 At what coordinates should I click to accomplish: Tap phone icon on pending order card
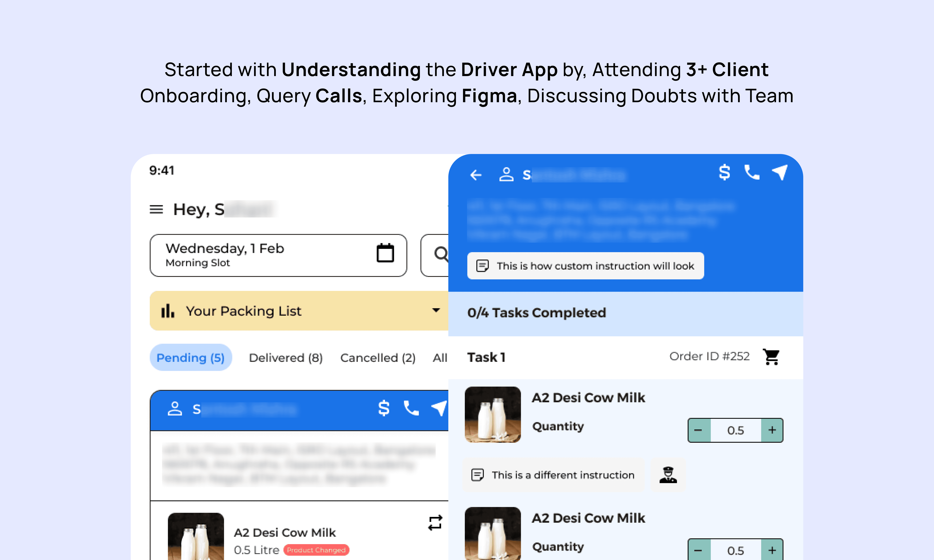(411, 408)
